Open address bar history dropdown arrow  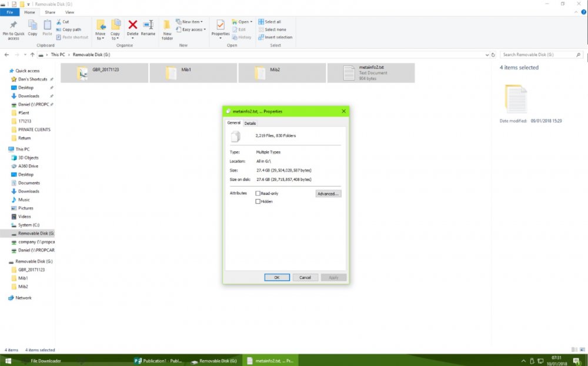point(487,55)
